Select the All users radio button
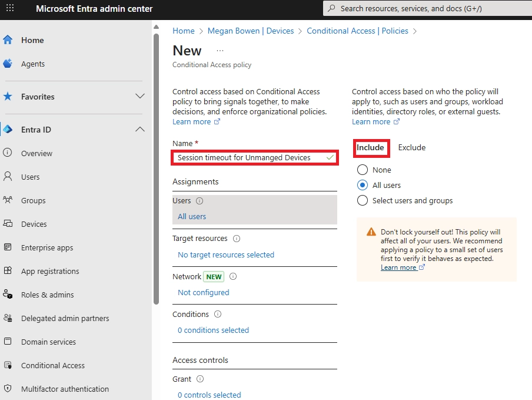 (x=363, y=185)
